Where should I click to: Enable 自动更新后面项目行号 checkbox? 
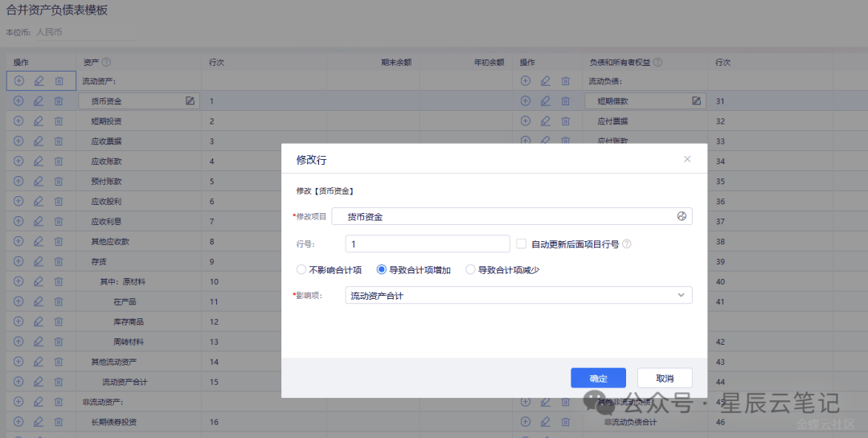tap(522, 244)
